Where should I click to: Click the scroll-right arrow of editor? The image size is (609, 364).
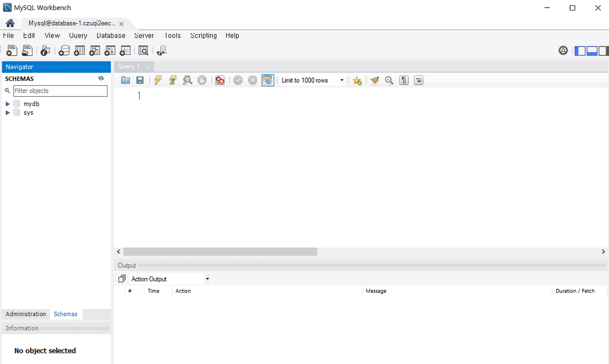click(x=603, y=252)
